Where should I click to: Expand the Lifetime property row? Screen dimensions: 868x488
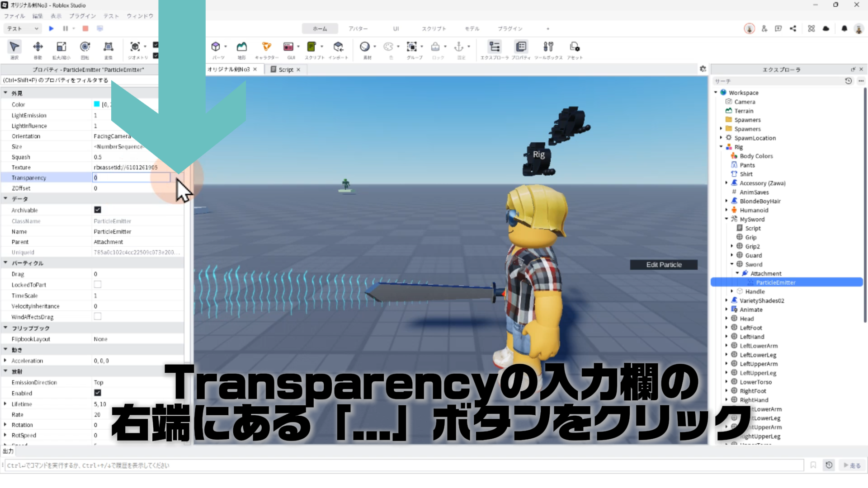[x=5, y=404]
